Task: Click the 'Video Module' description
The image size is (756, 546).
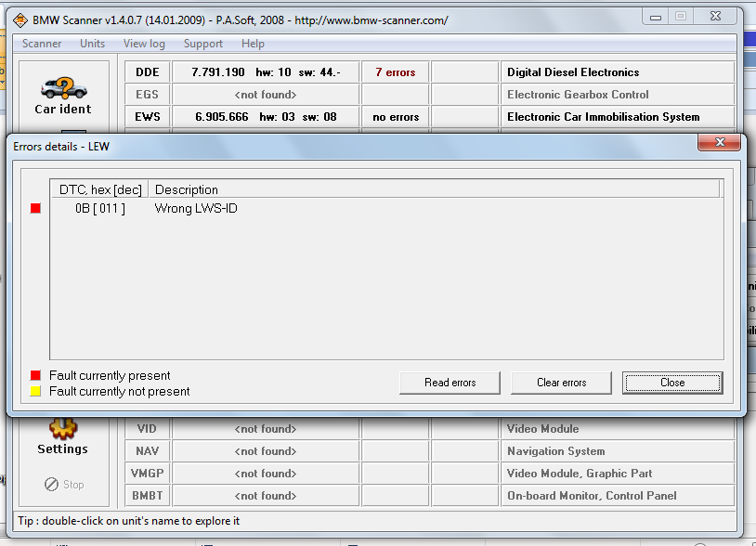Action: 543,429
